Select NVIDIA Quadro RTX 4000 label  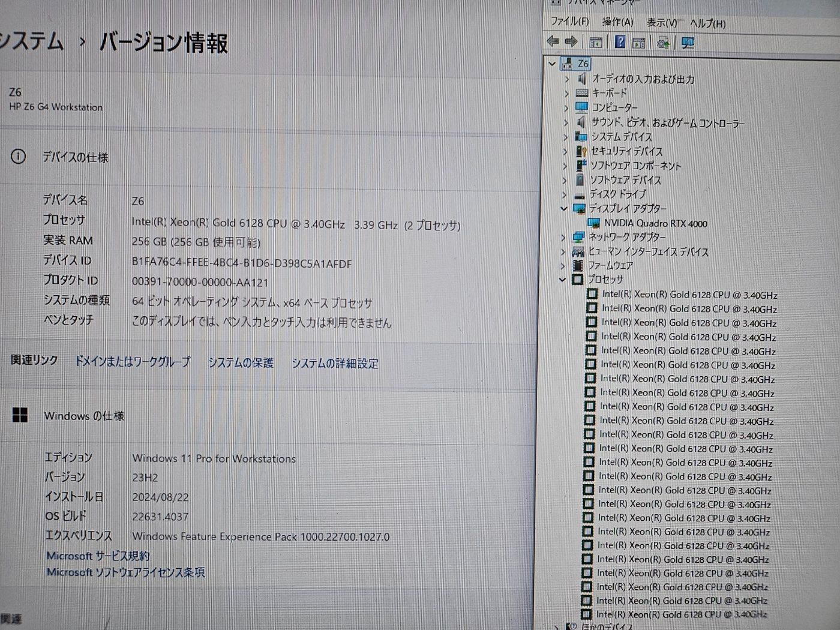[x=656, y=223]
